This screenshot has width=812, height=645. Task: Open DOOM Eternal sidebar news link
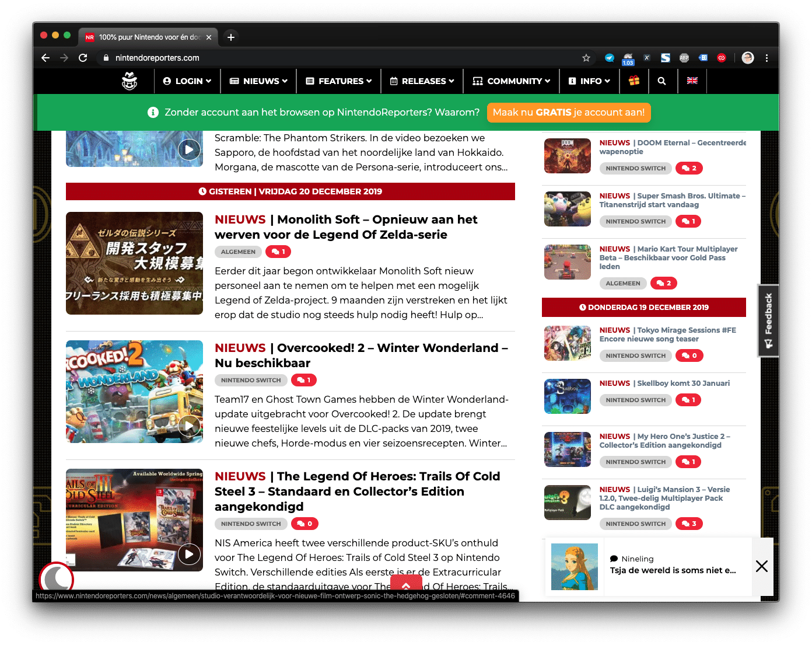[673, 147]
